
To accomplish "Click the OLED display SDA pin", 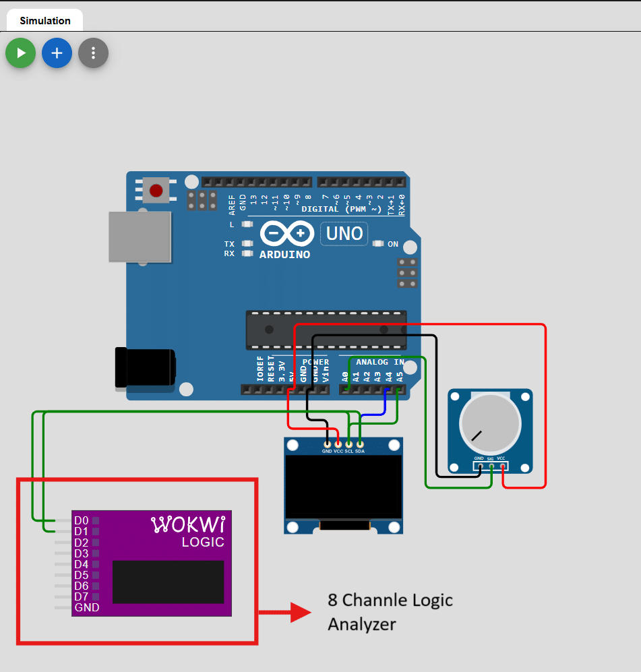I will [x=360, y=444].
